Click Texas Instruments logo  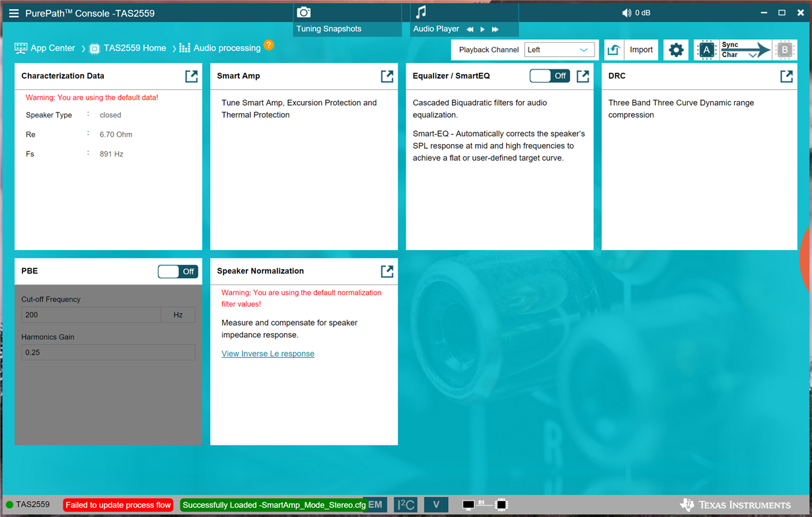(x=735, y=505)
